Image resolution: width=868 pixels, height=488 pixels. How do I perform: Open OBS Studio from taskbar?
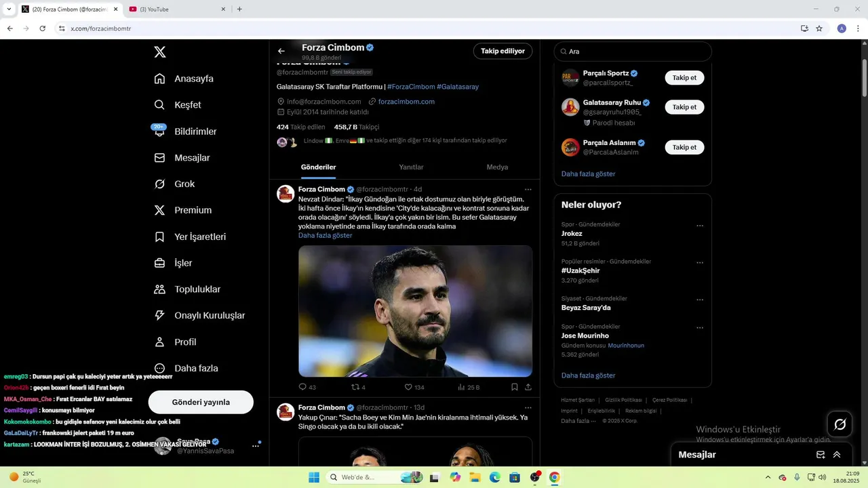pos(534,477)
